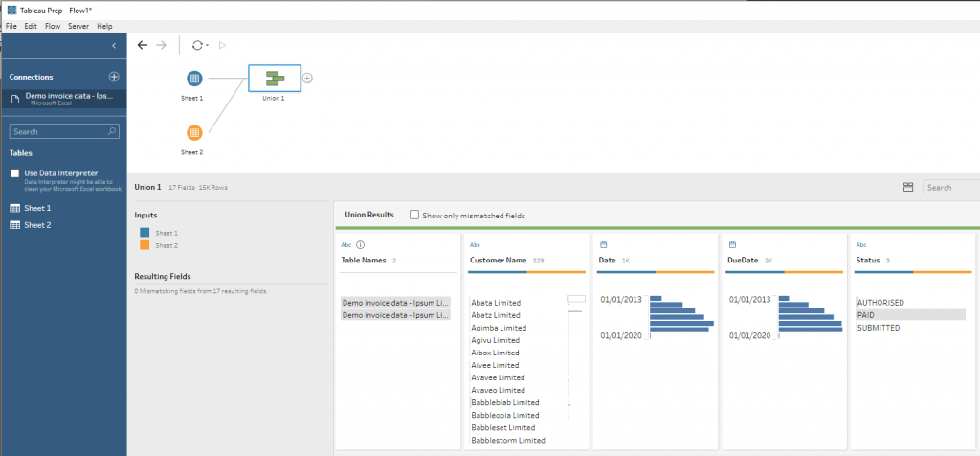Select Babblestorm Limited customer value
This screenshot has width=980, height=456.
[x=508, y=441]
